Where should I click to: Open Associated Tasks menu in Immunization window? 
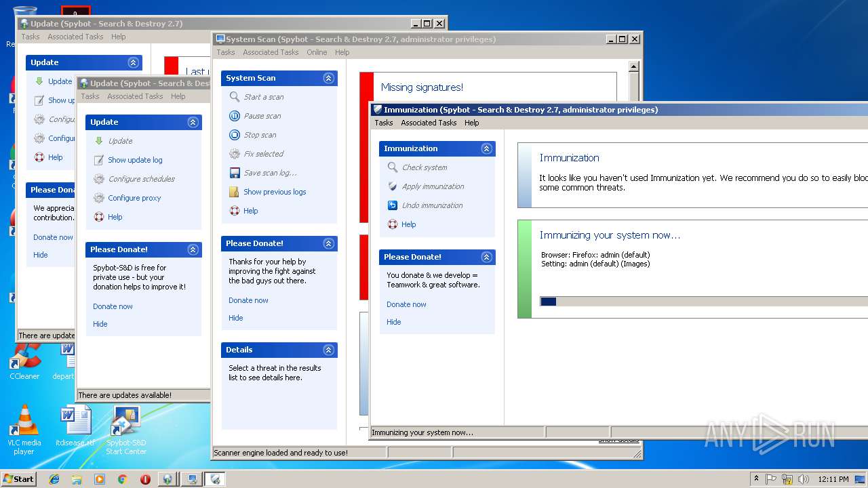point(429,123)
